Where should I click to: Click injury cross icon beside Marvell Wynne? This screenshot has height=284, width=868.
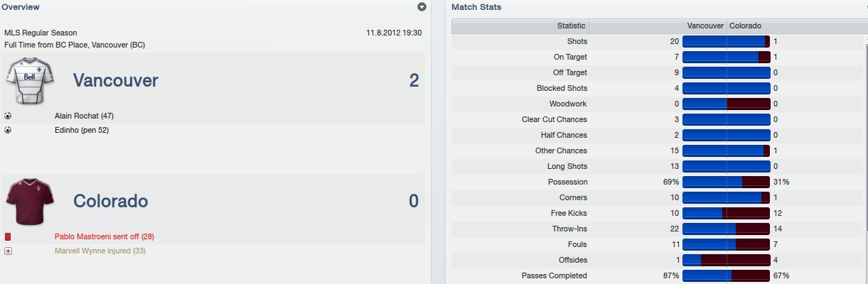pos(8,251)
